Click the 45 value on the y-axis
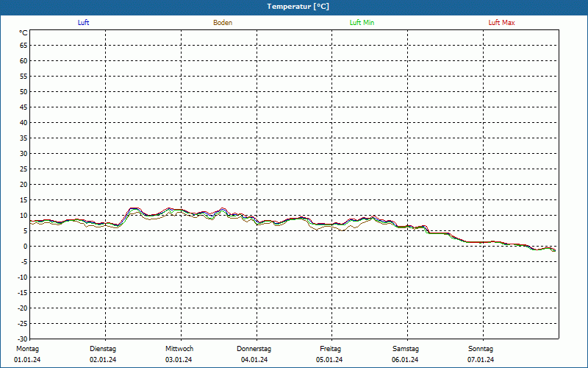The width and height of the screenshot is (588, 368). pyautogui.click(x=24, y=107)
